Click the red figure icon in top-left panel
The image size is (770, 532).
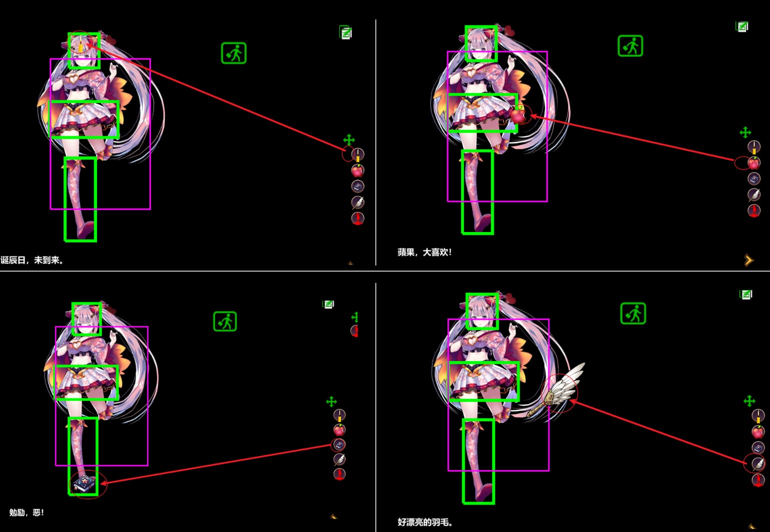tap(357, 218)
